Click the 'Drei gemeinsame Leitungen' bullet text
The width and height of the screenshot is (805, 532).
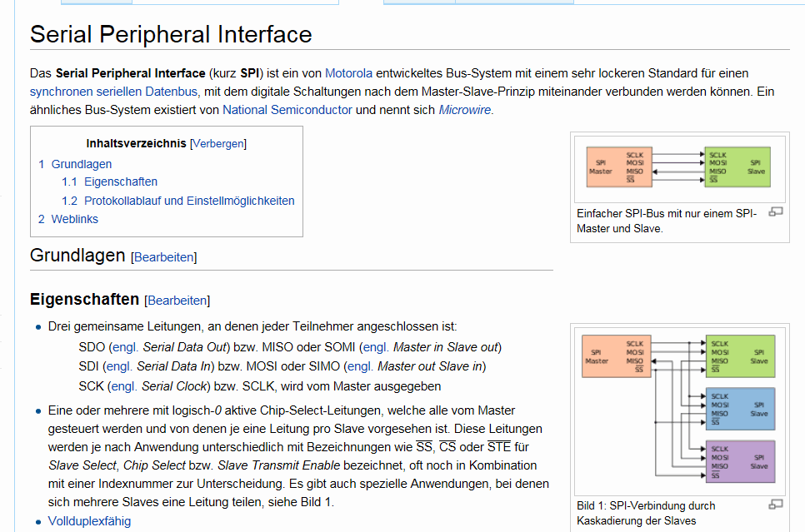click(x=252, y=326)
